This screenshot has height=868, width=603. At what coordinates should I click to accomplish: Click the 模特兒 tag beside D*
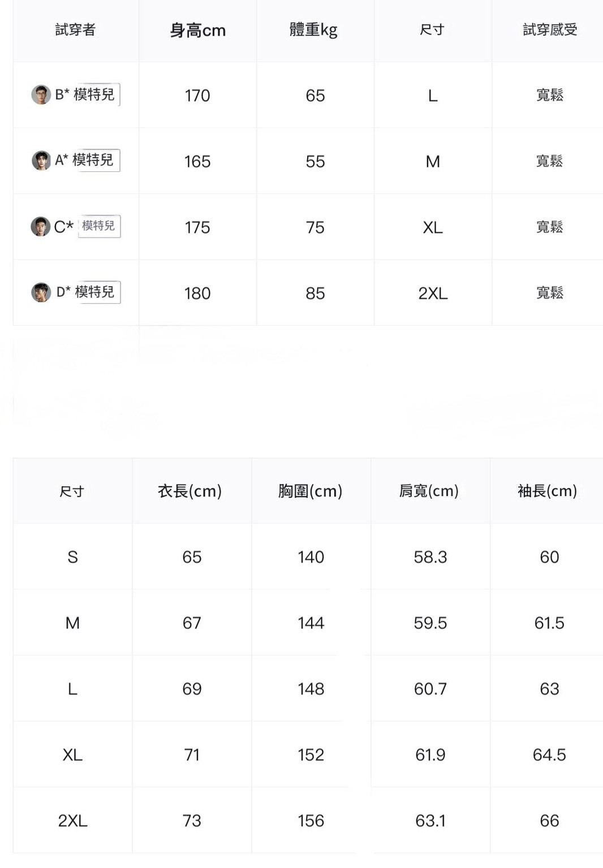coord(96,292)
